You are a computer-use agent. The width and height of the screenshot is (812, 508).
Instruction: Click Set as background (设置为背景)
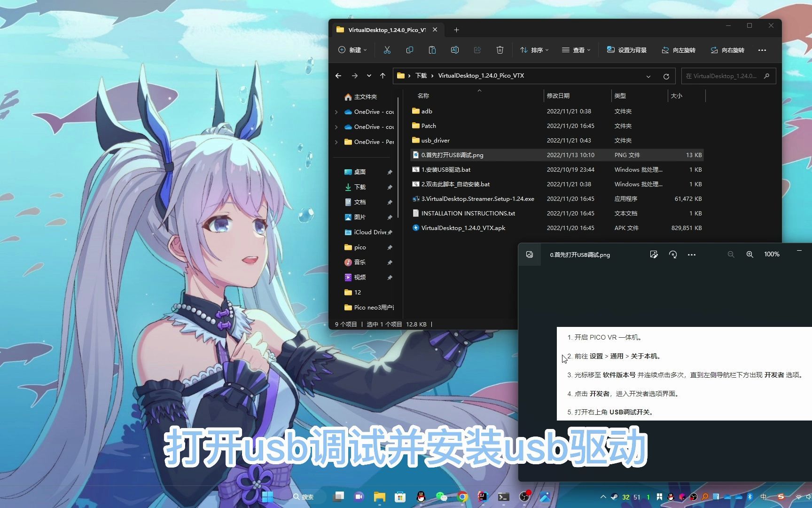tap(627, 50)
